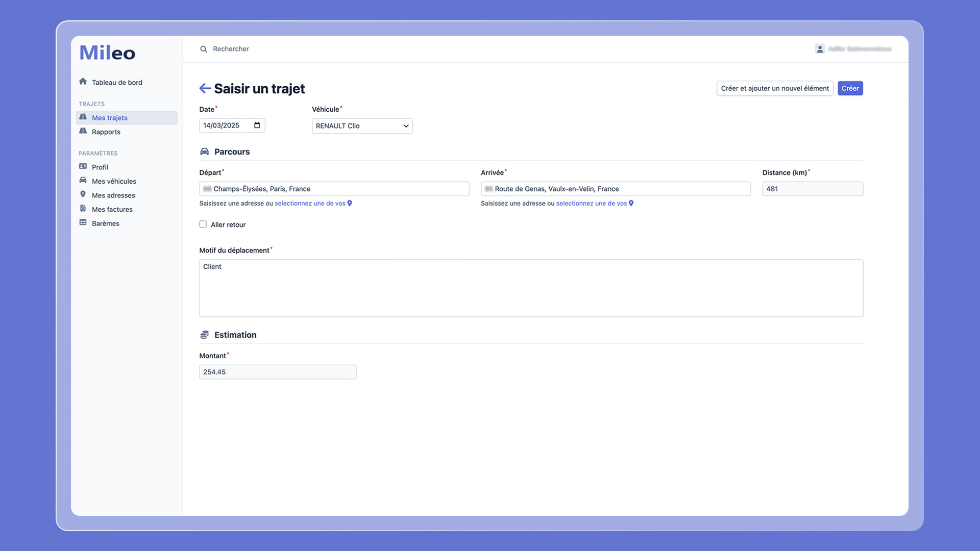
Task: Click the Mes factures document icon
Action: point(83,209)
